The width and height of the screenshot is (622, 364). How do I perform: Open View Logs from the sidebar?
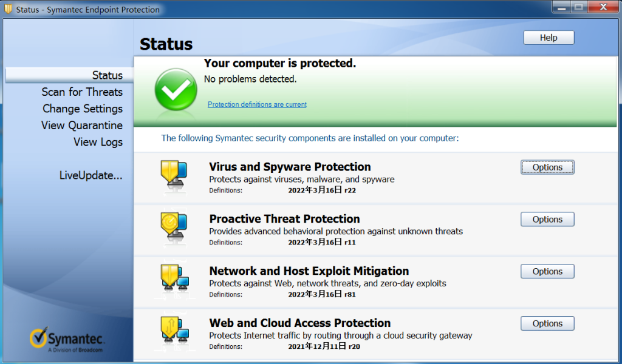pyautogui.click(x=98, y=142)
